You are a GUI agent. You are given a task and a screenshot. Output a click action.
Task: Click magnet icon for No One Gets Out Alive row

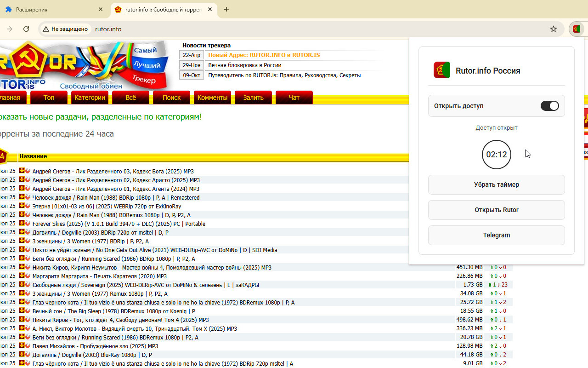[x=28, y=249]
